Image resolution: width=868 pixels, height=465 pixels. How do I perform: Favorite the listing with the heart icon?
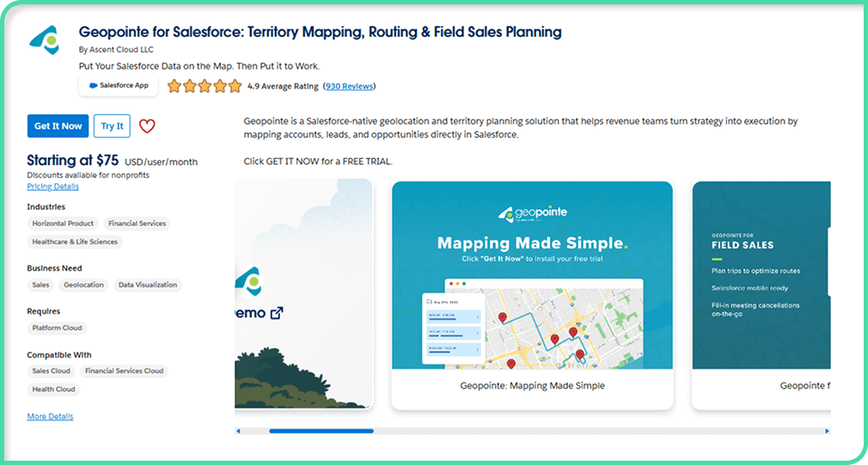point(147,126)
